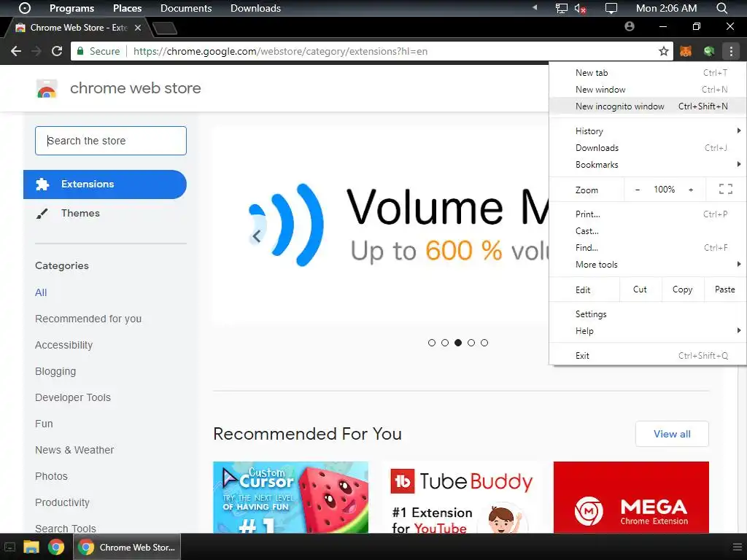Click the browser back arrow
This screenshot has height=560, width=747.
(16, 51)
